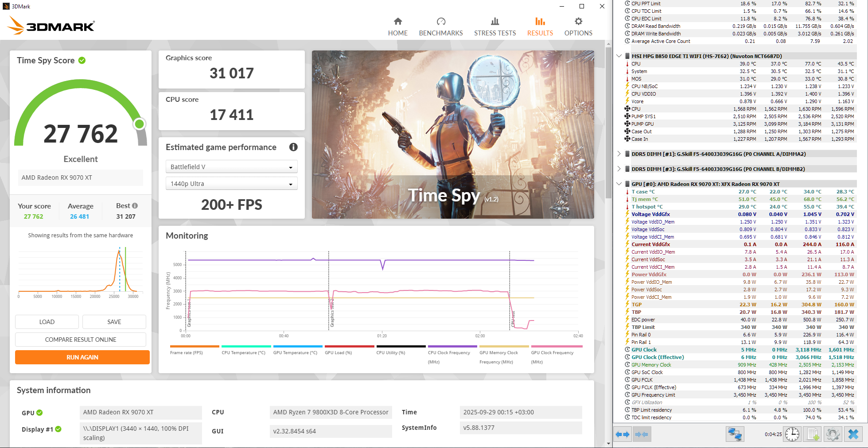
Task: Start HWiNFO logging with the sheet-plus icon
Action: (x=813, y=434)
